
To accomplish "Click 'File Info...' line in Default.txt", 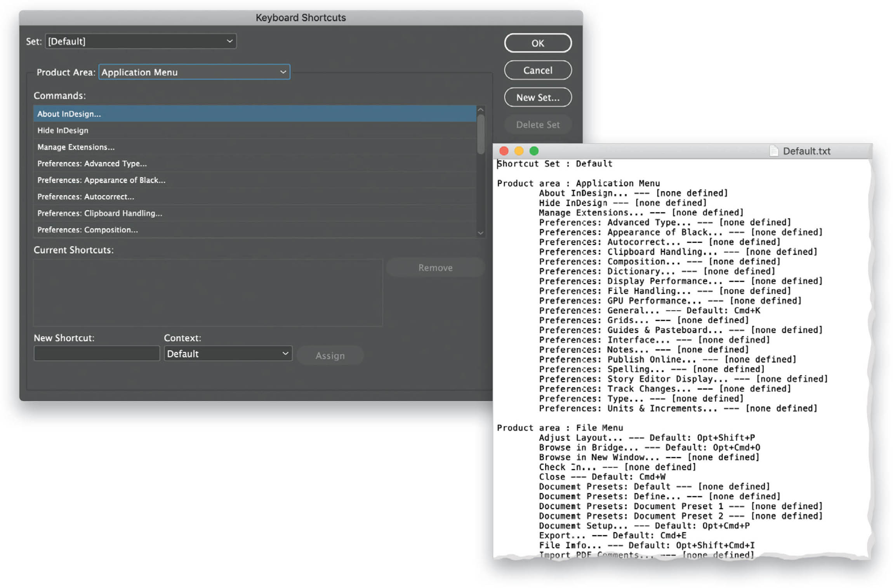I will click(647, 545).
